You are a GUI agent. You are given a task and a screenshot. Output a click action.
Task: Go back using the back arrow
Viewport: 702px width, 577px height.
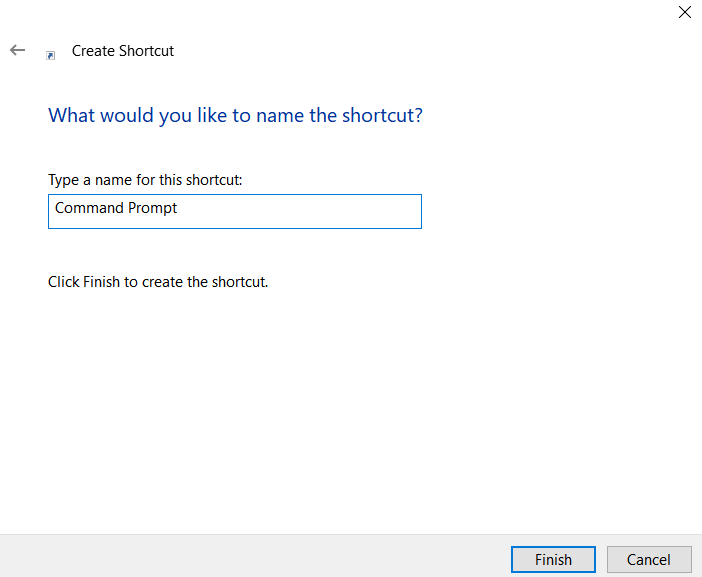tap(17, 50)
